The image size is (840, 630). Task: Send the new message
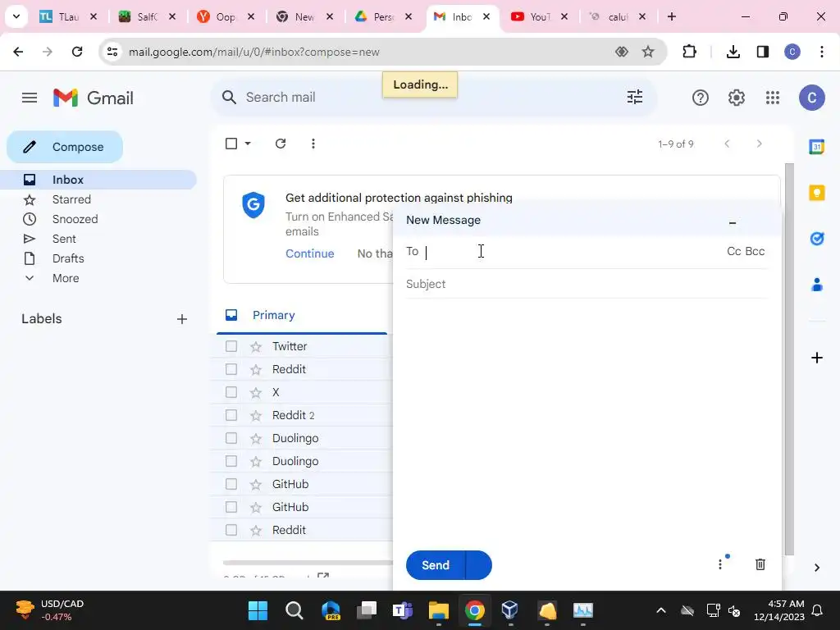[x=436, y=565]
